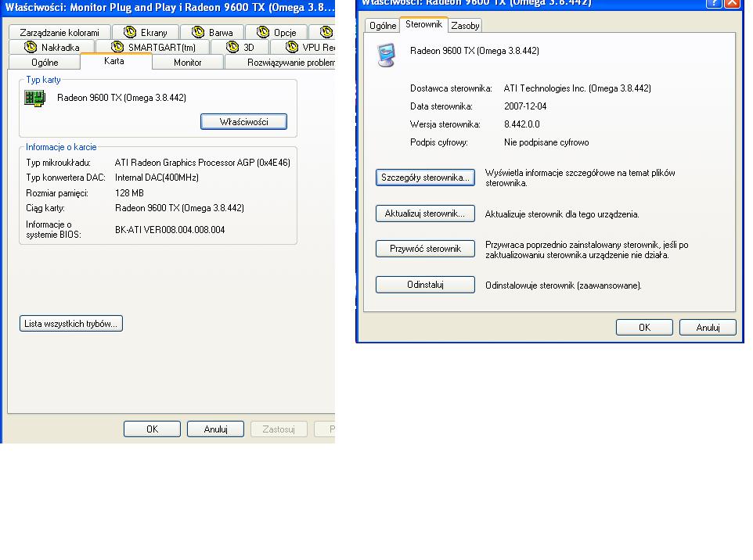Click the Rozmiar pamięci label

point(56,193)
